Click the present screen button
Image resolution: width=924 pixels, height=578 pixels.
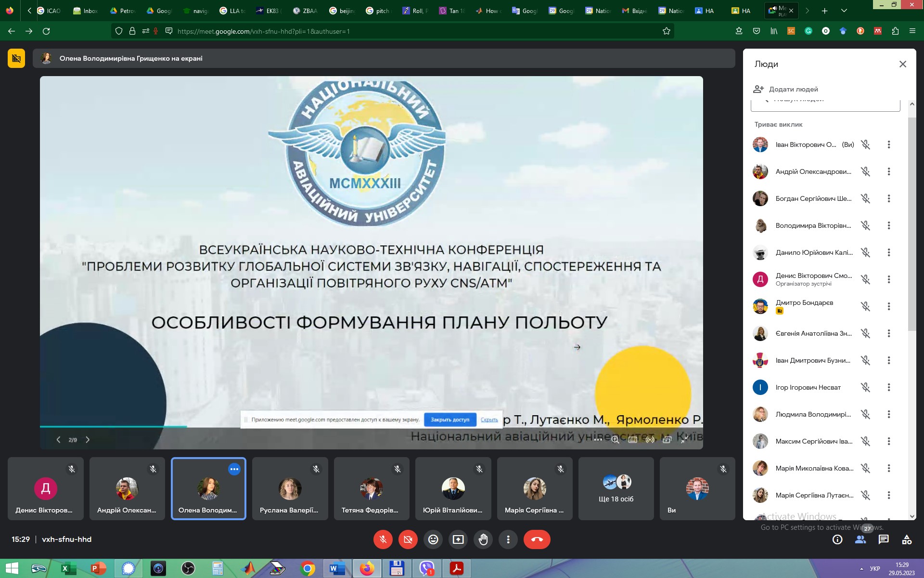(458, 539)
